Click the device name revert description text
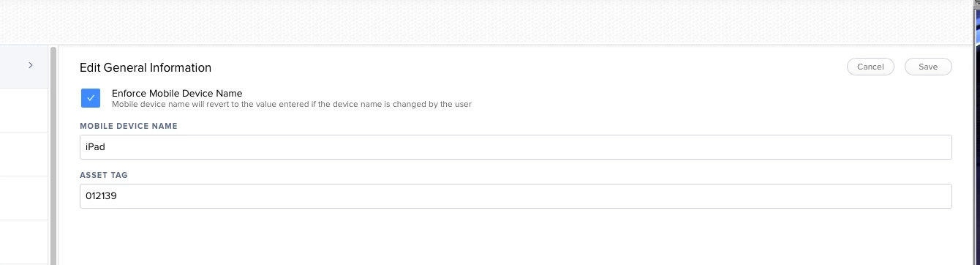 [x=292, y=104]
